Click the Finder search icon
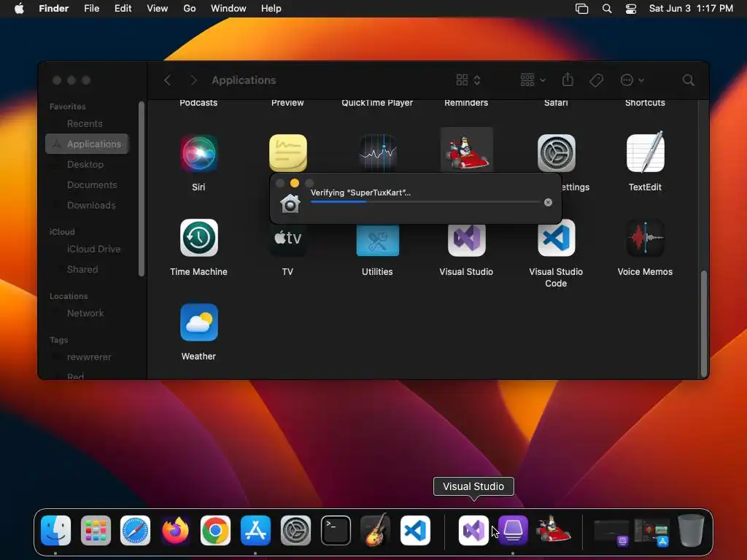This screenshot has height=560, width=747. 688,80
